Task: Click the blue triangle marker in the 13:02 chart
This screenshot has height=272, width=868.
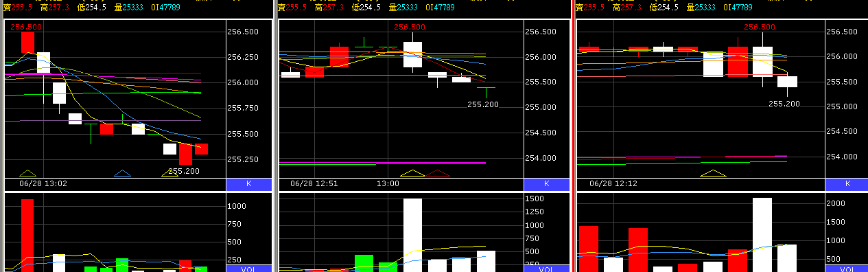Action: coord(122,173)
